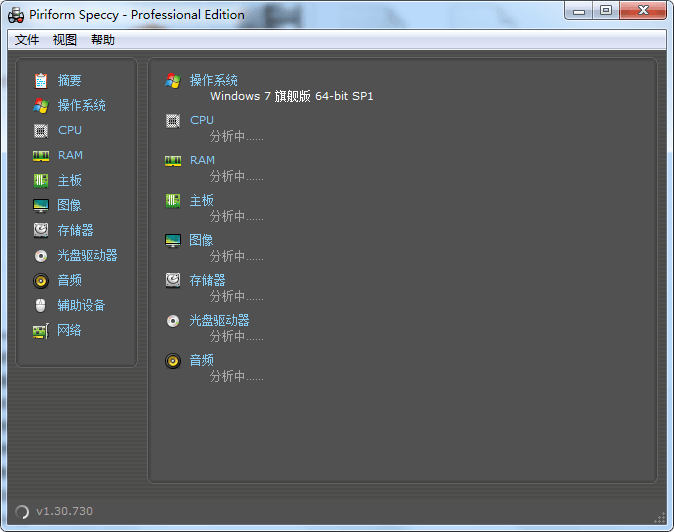Click the 存储器 hard drive sidebar icon
The width and height of the screenshot is (674, 532).
click(41, 230)
